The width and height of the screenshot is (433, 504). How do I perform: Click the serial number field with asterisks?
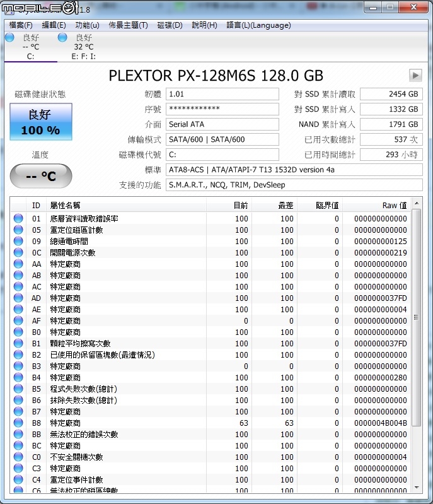coord(222,109)
